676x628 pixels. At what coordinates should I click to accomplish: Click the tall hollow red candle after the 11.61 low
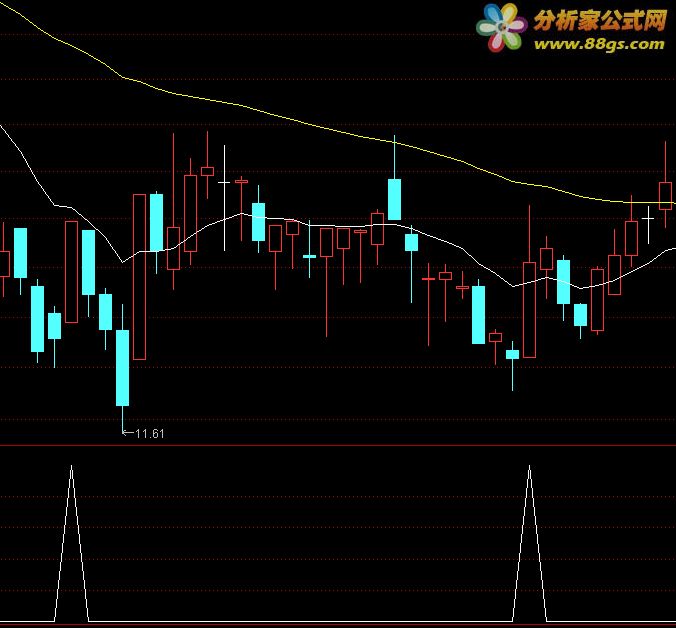click(x=139, y=277)
